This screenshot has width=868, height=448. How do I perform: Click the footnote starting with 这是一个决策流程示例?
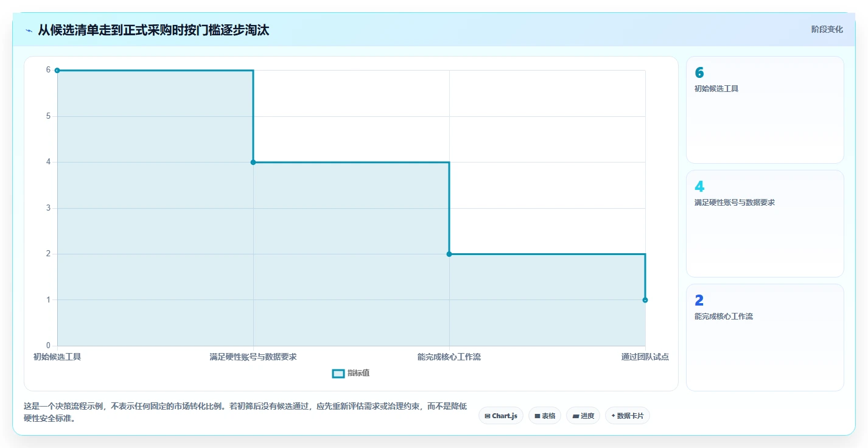coord(245,412)
